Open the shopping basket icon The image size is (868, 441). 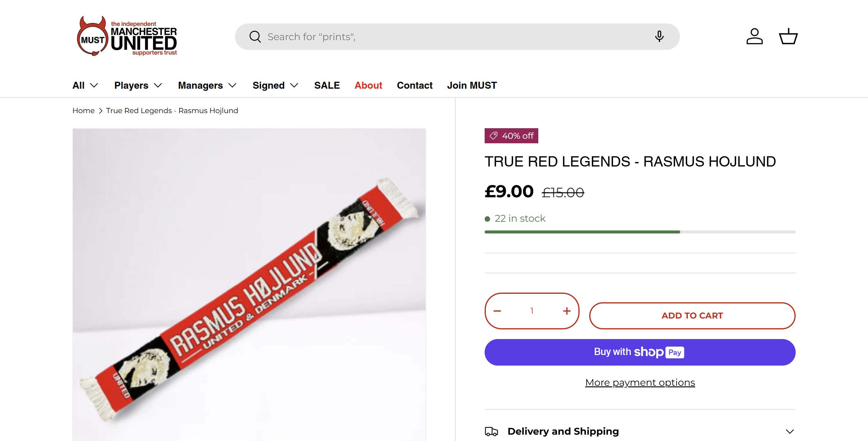(x=788, y=36)
